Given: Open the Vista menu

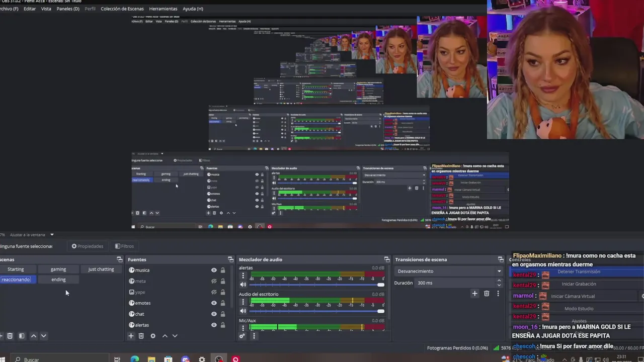Looking at the screenshot, I should click(x=46, y=9).
